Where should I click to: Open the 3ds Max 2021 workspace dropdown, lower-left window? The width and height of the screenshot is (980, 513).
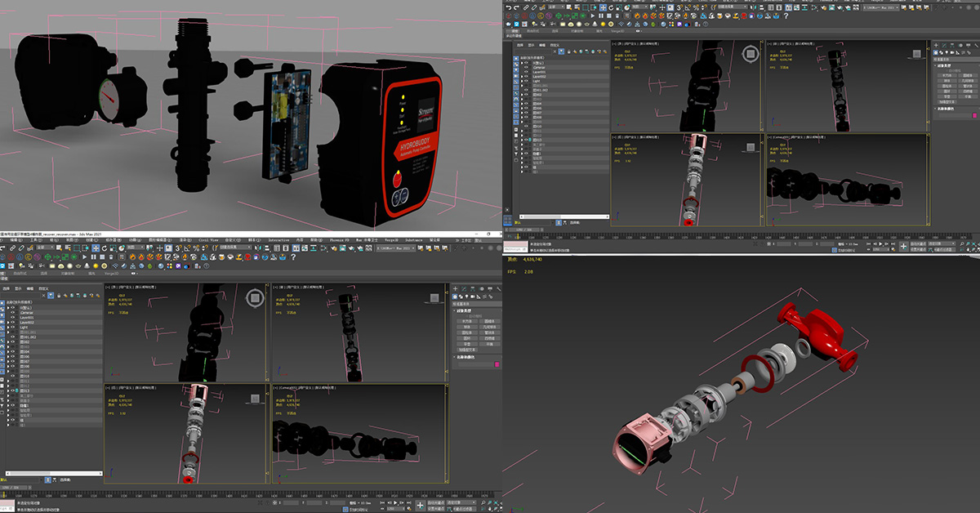point(396,248)
